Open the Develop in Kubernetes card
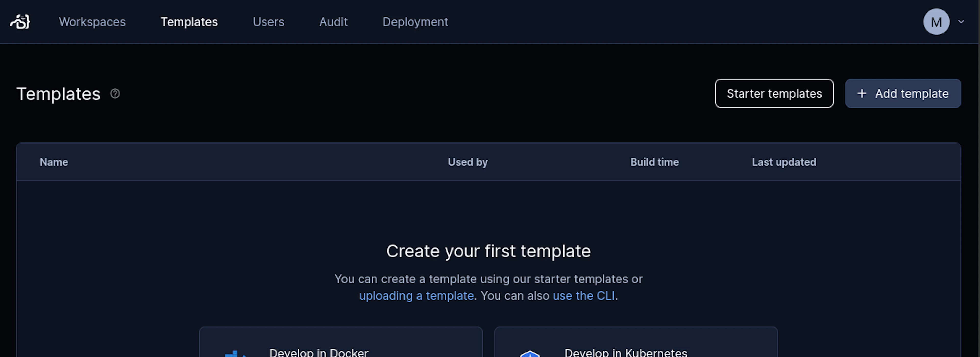 click(636, 342)
